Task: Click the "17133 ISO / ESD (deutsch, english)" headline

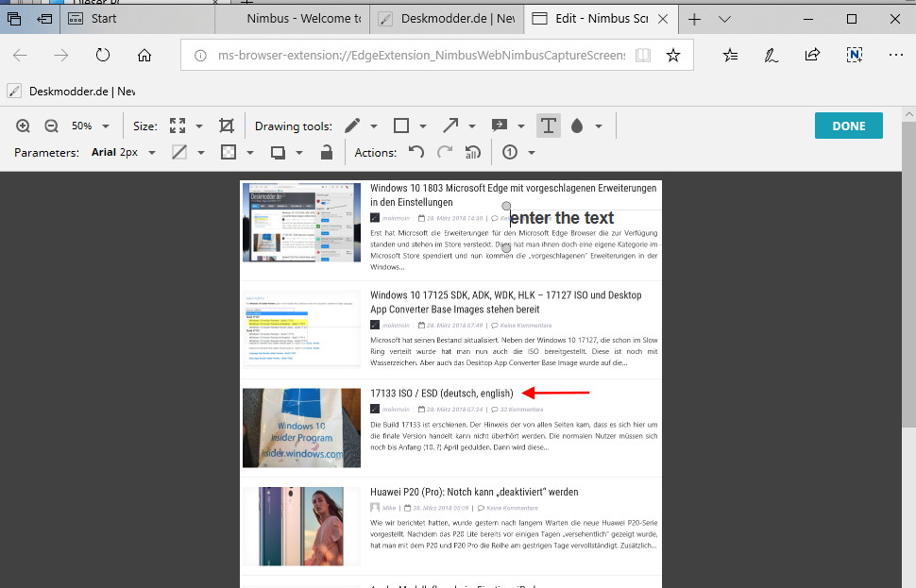Action: point(442,393)
